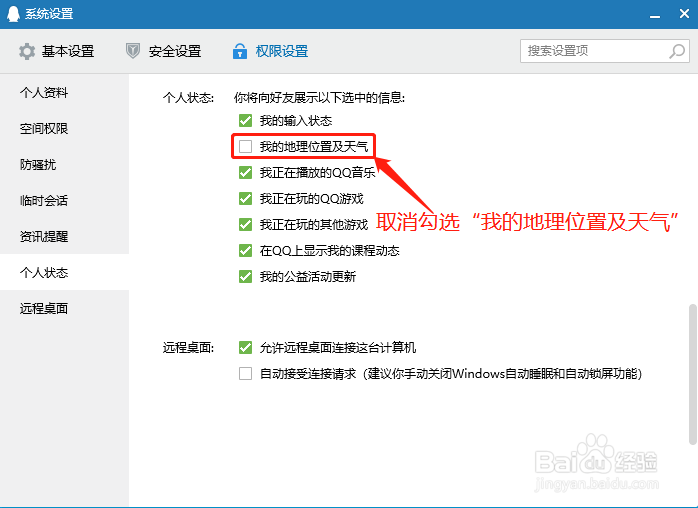The image size is (698, 508).
Task: Select 个人资料 in the sidebar
Action: point(65,93)
